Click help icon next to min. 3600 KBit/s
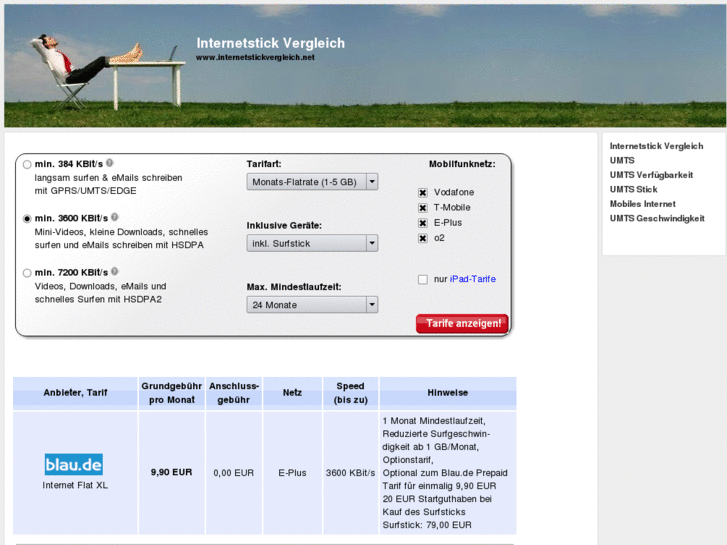This screenshot has width=727, height=545. click(x=115, y=217)
